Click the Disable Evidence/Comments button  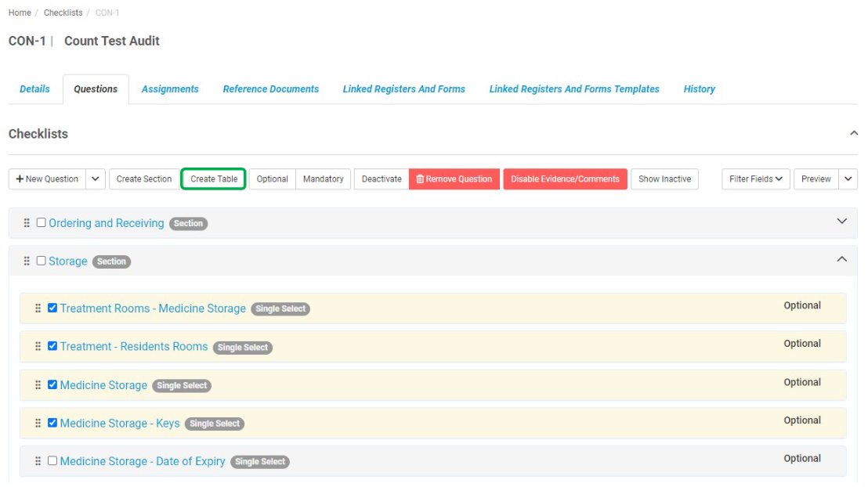(x=566, y=179)
